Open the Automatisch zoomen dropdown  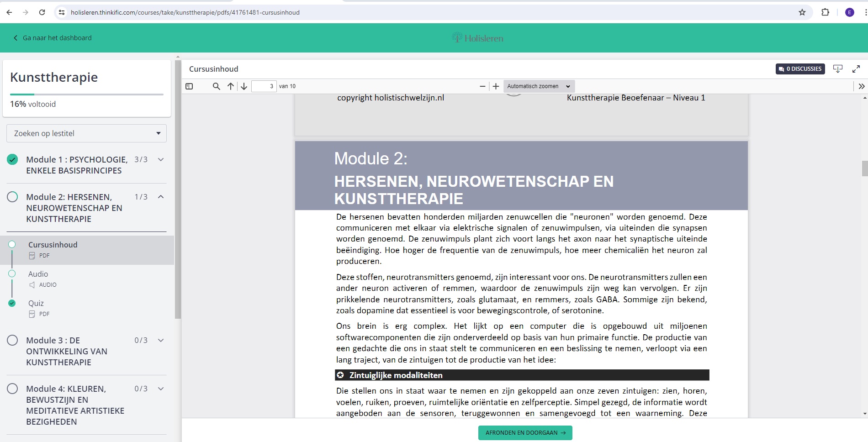tap(539, 86)
